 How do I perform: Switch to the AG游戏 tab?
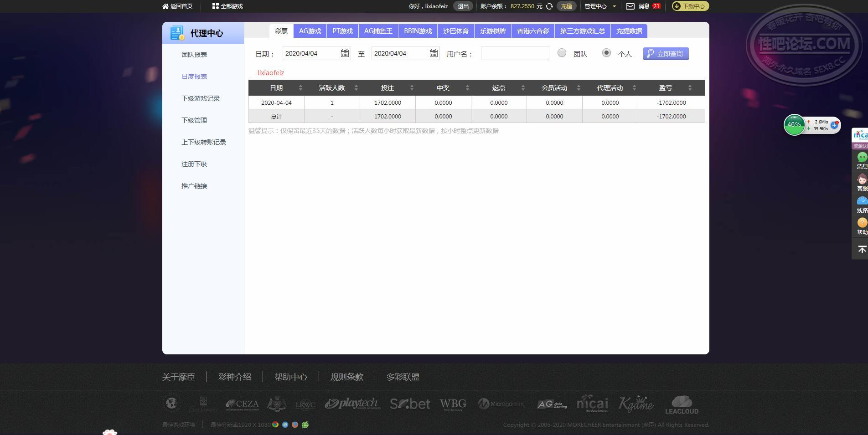pyautogui.click(x=310, y=31)
